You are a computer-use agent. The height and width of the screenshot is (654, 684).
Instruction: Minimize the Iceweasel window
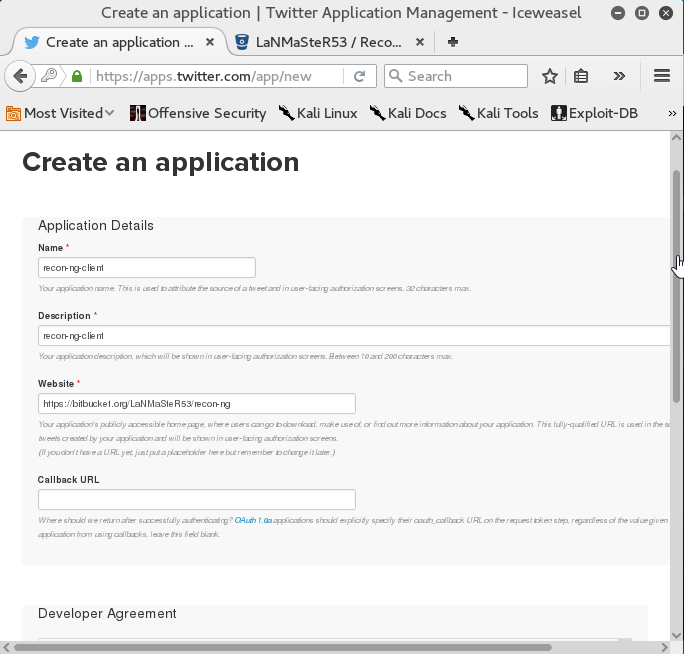coord(618,13)
